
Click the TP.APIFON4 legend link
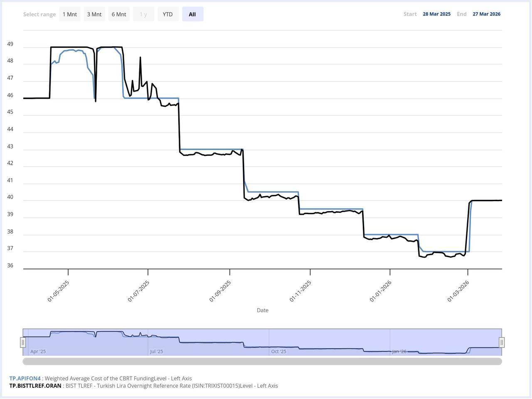pos(25,378)
